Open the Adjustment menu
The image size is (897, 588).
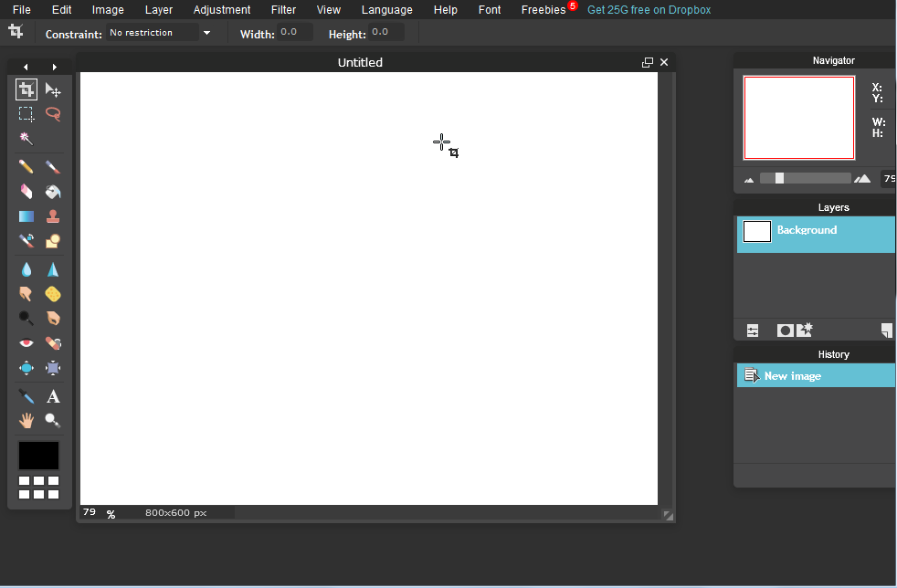click(222, 10)
